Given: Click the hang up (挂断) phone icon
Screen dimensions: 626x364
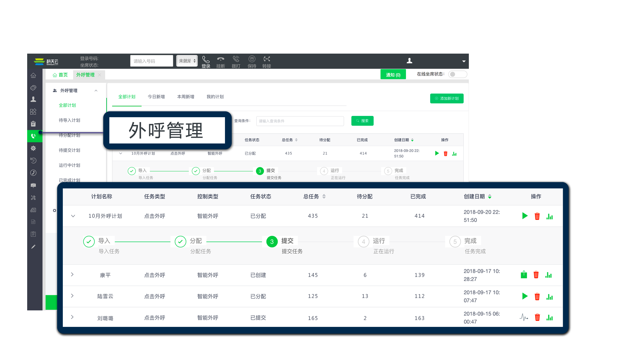Looking at the screenshot, I should (x=220, y=59).
